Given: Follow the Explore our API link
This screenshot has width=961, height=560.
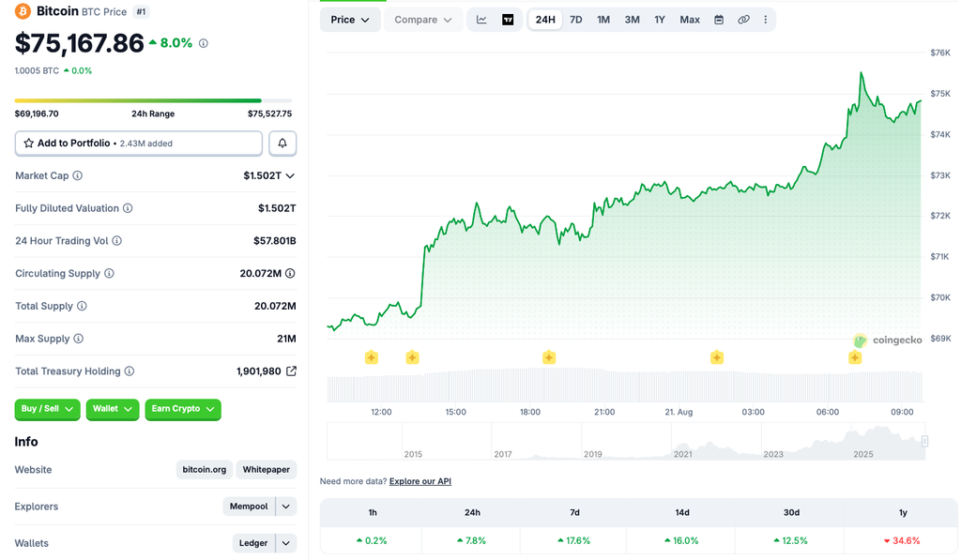Looking at the screenshot, I should [420, 481].
